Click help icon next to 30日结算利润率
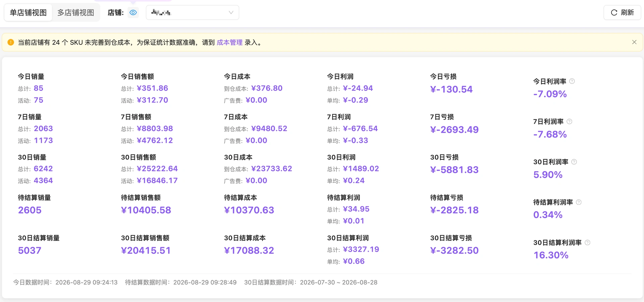The image size is (644, 302). pyautogui.click(x=587, y=242)
